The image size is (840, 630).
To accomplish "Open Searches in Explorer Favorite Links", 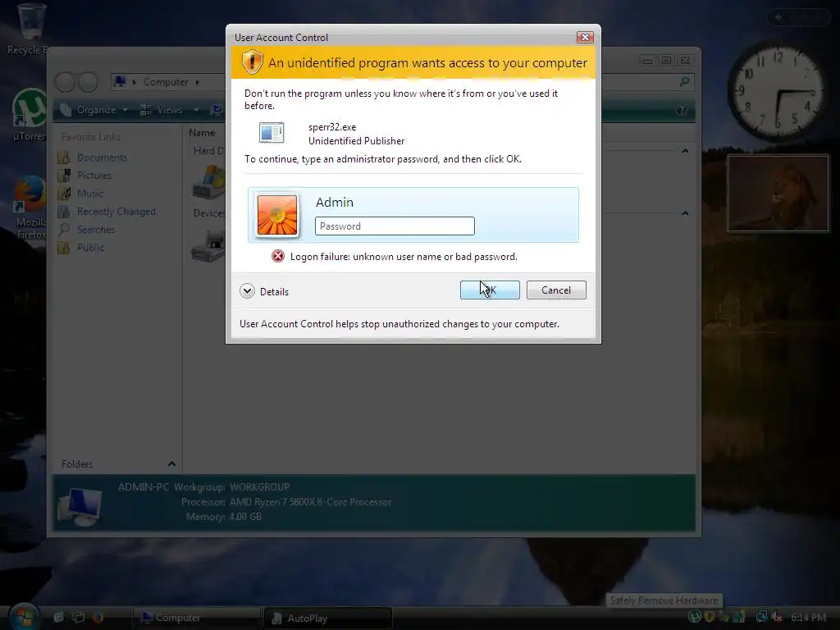I will 86,230.
